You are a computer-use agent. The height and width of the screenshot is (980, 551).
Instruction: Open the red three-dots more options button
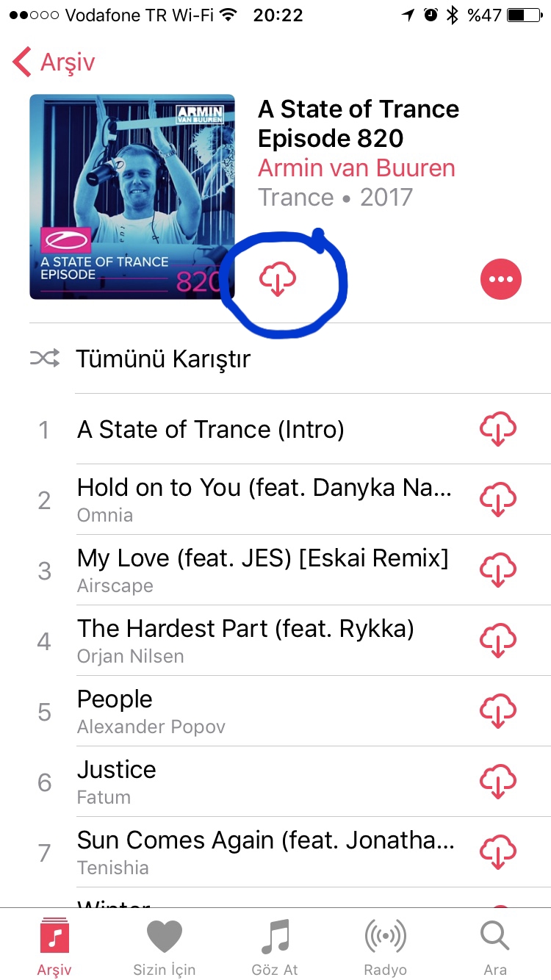[500, 279]
